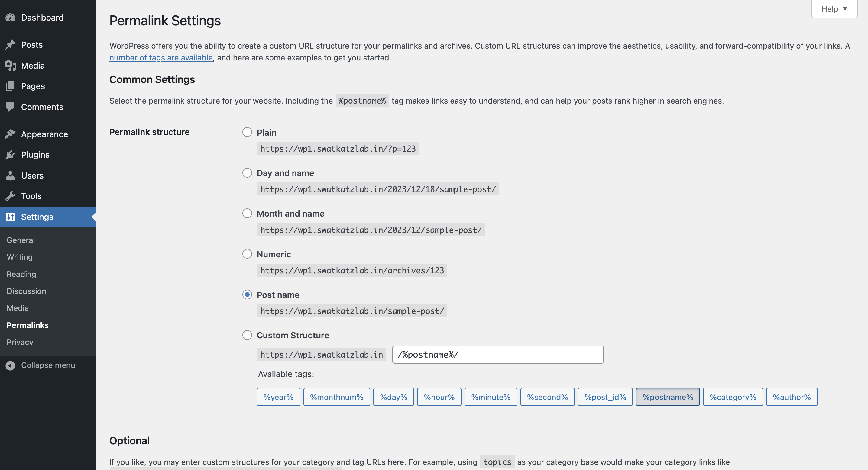Insert the %category% tag
The image size is (868, 470).
tap(733, 397)
